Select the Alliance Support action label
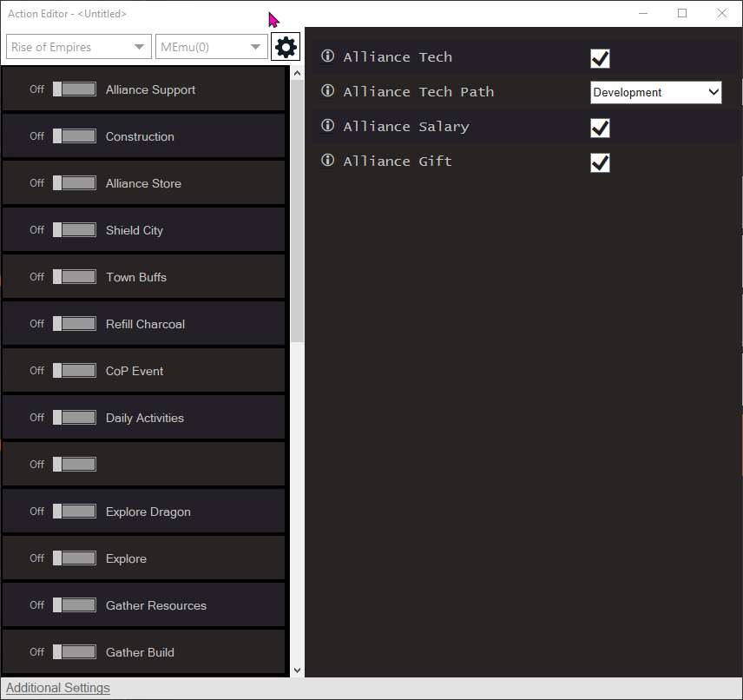Screen dimensions: 743x700 click(150, 89)
